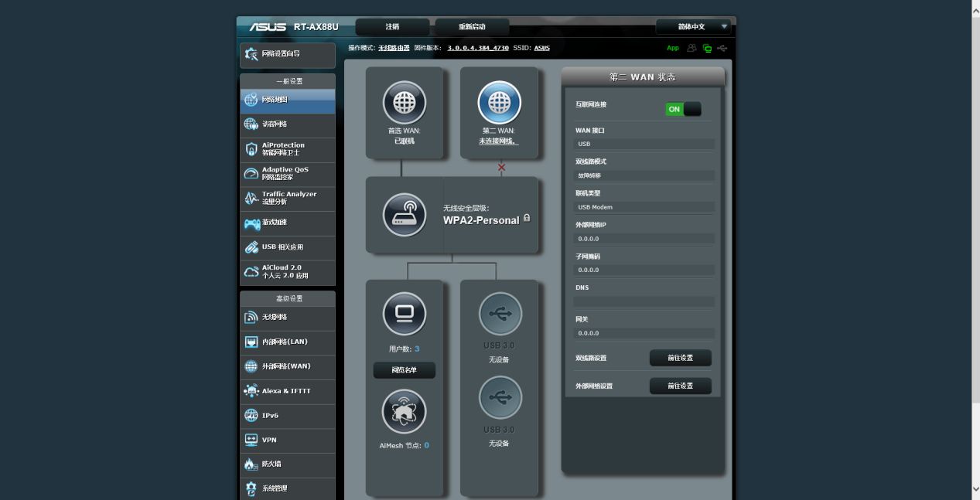Click the 未连接网络 status link
Viewport: 980px width, 500px height.
498,141
